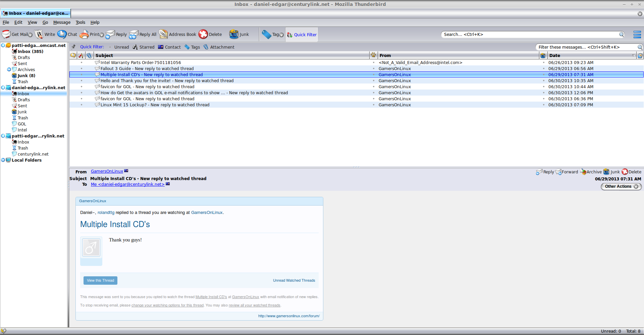Mark message as Junk from toolbar
Image resolution: width=644 pixels, height=335 pixels.
point(239,34)
